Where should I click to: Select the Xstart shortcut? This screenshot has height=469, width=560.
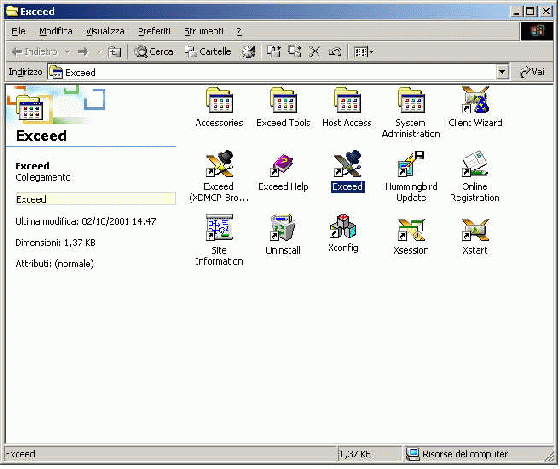coord(475,236)
